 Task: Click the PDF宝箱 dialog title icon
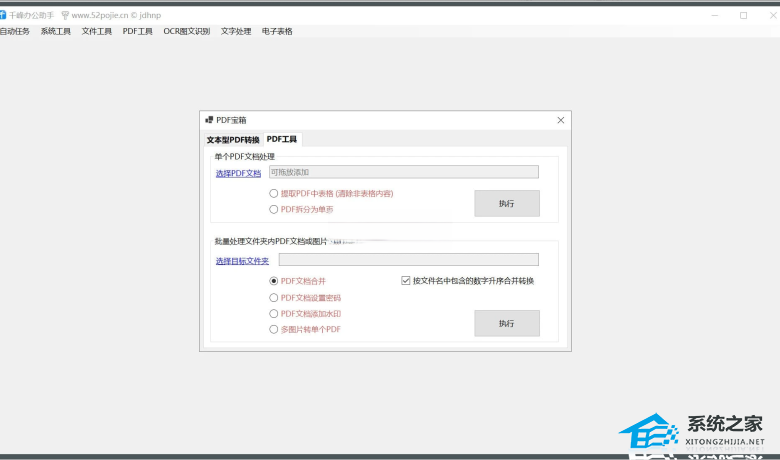[209, 120]
